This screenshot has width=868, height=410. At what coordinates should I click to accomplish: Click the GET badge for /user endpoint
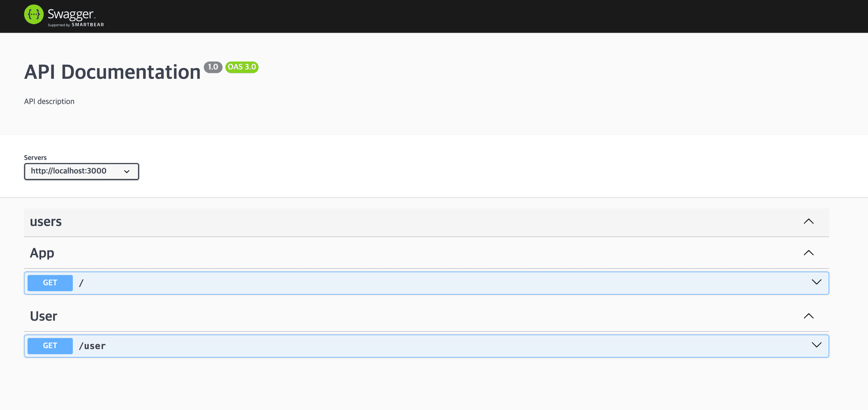(50, 346)
